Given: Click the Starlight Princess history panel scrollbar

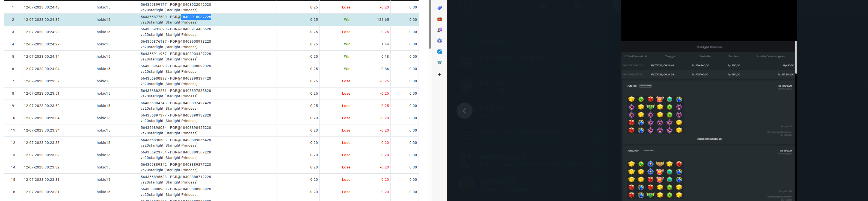Looking at the screenshot, I should tap(796, 57).
